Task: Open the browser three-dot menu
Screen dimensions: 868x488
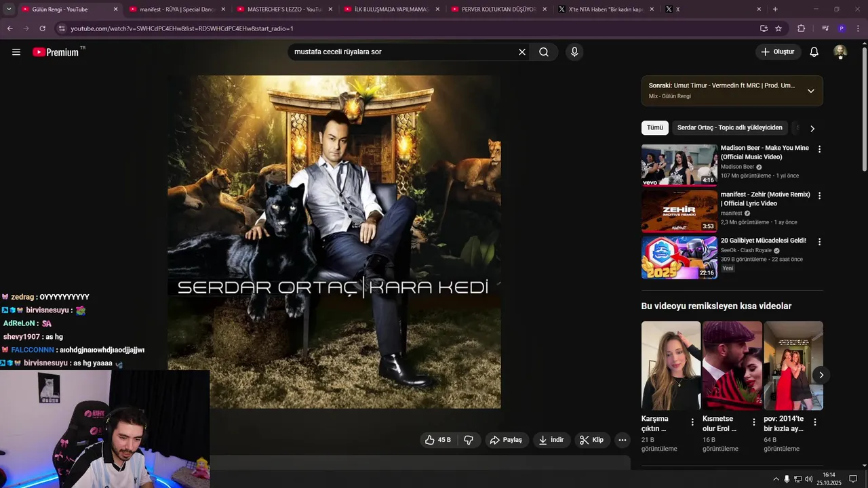Action: click(859, 28)
